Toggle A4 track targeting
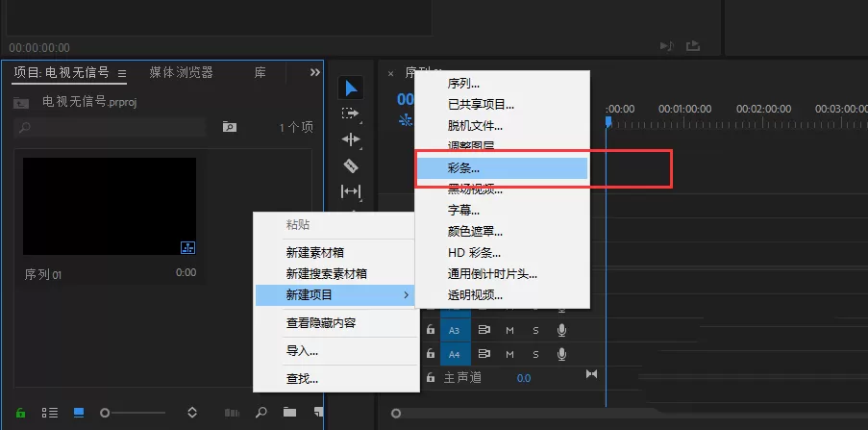 pyautogui.click(x=455, y=354)
